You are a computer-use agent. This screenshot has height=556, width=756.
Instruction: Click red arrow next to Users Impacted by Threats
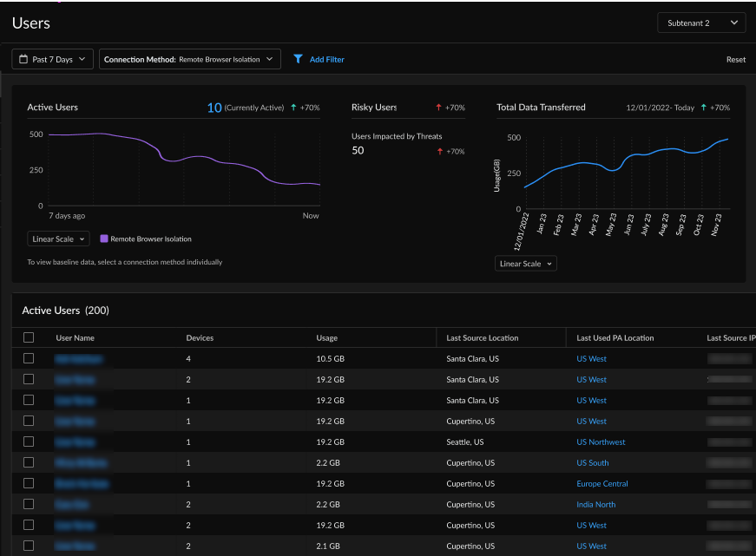pyautogui.click(x=438, y=151)
